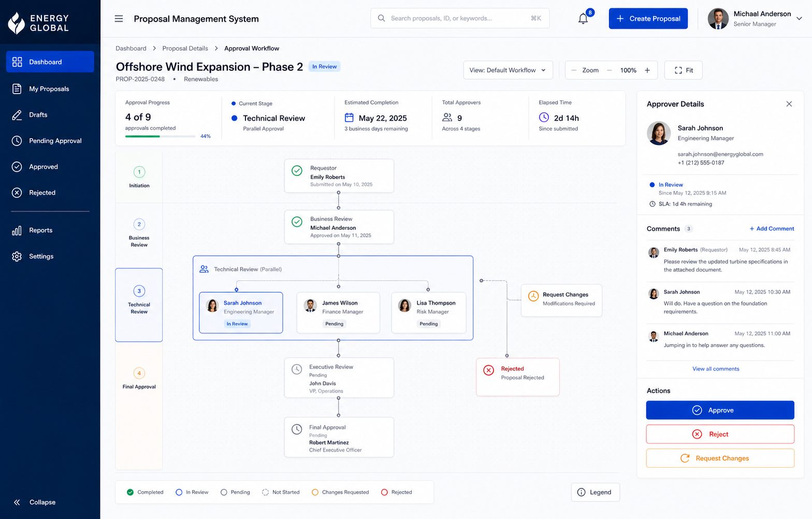Click the Dashboard grid icon
This screenshot has height=519, width=812.
(17, 62)
